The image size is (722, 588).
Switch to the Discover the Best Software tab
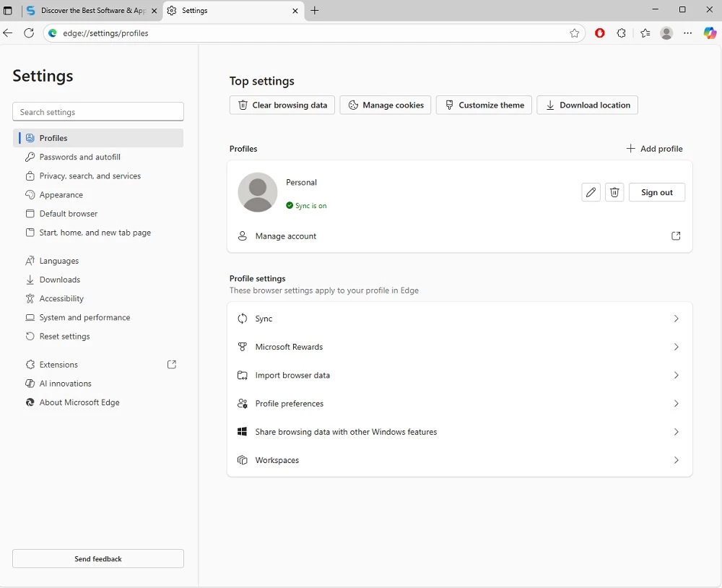click(90, 11)
